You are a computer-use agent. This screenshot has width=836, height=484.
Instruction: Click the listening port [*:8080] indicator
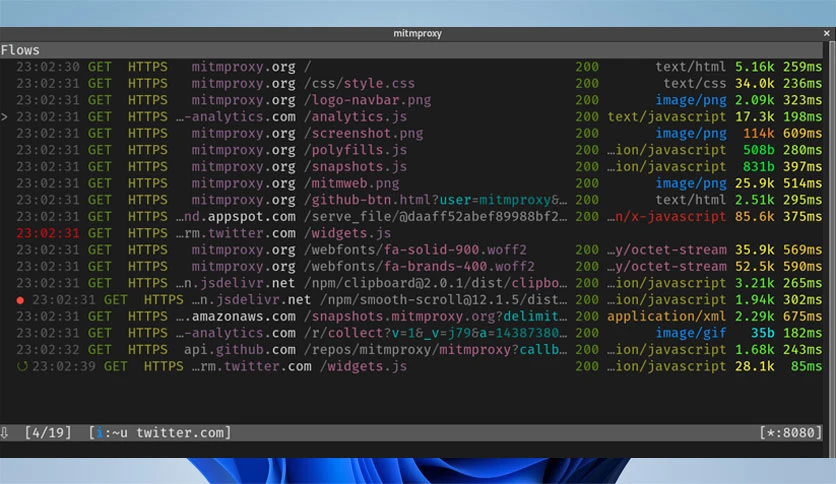click(x=791, y=432)
